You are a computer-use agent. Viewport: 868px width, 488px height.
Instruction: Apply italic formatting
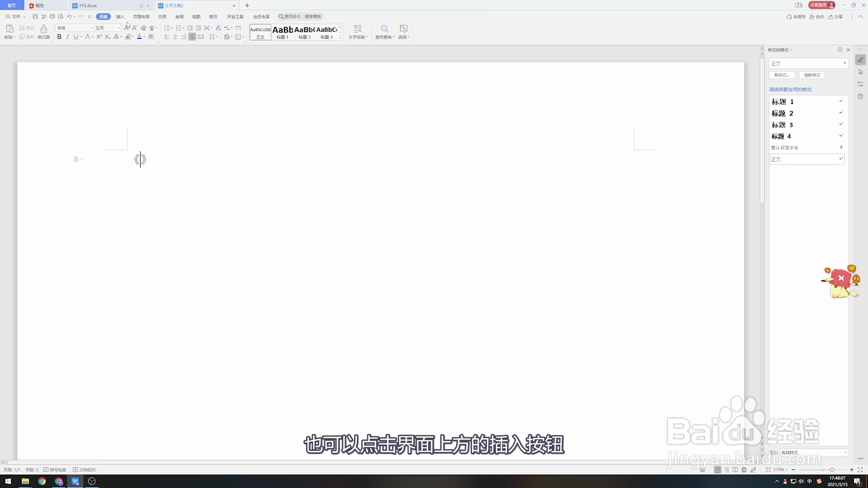[68, 37]
